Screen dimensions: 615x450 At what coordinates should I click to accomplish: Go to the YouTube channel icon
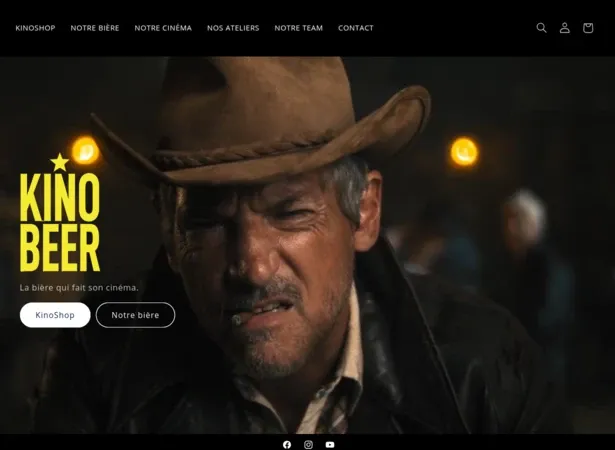tap(330, 444)
